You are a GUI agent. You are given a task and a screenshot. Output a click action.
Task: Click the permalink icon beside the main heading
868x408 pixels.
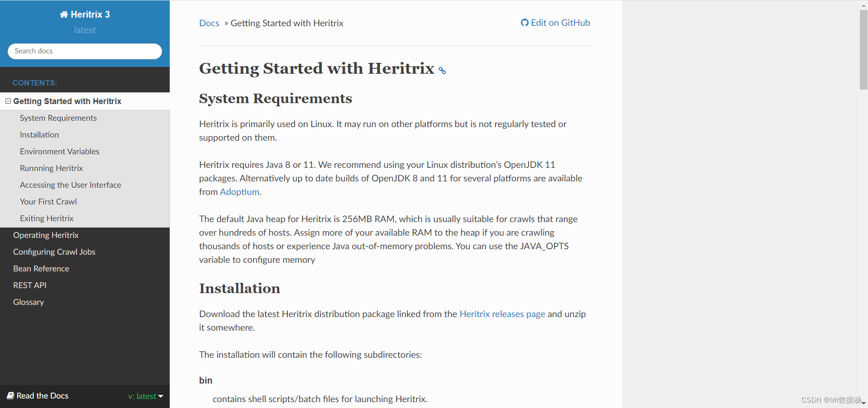(x=442, y=71)
